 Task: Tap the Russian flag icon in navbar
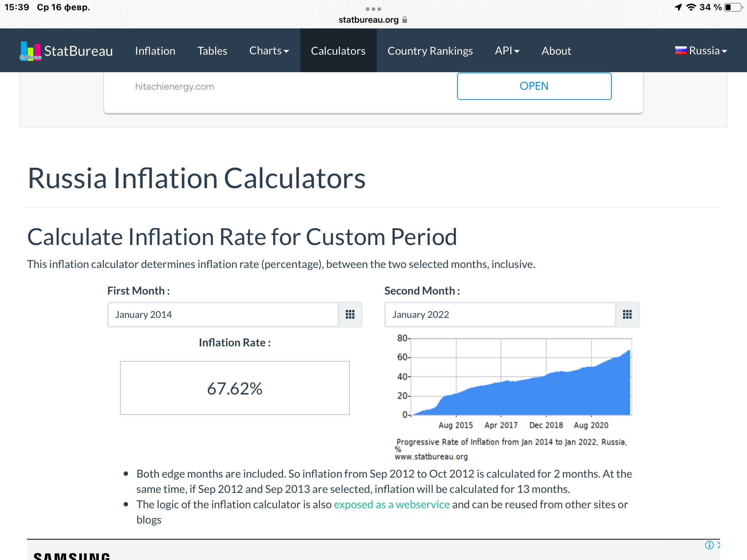coord(681,51)
